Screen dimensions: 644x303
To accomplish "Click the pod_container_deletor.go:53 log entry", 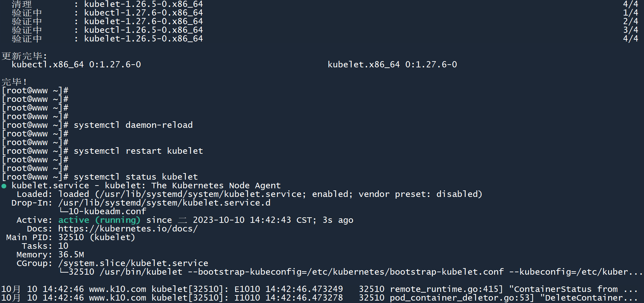I will tap(462, 298).
